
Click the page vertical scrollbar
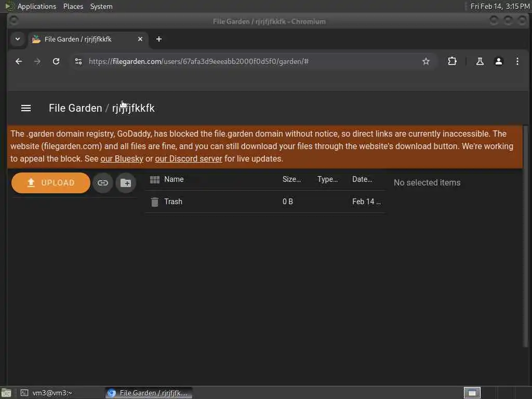click(526, 236)
